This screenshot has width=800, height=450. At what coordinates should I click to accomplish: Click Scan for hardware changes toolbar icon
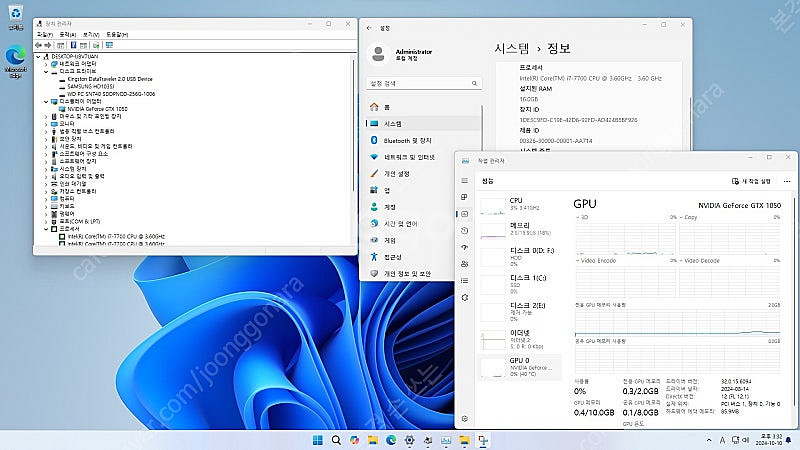pos(96,45)
